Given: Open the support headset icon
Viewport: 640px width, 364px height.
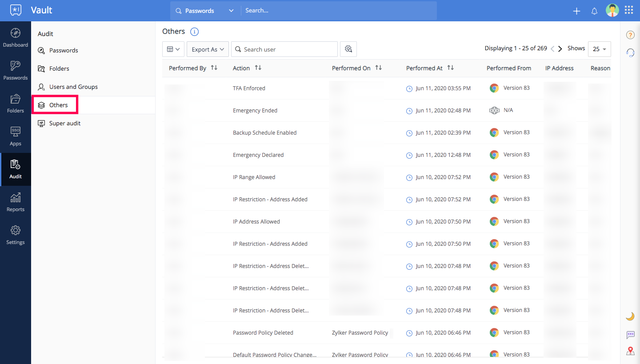Looking at the screenshot, I should pyautogui.click(x=630, y=52).
